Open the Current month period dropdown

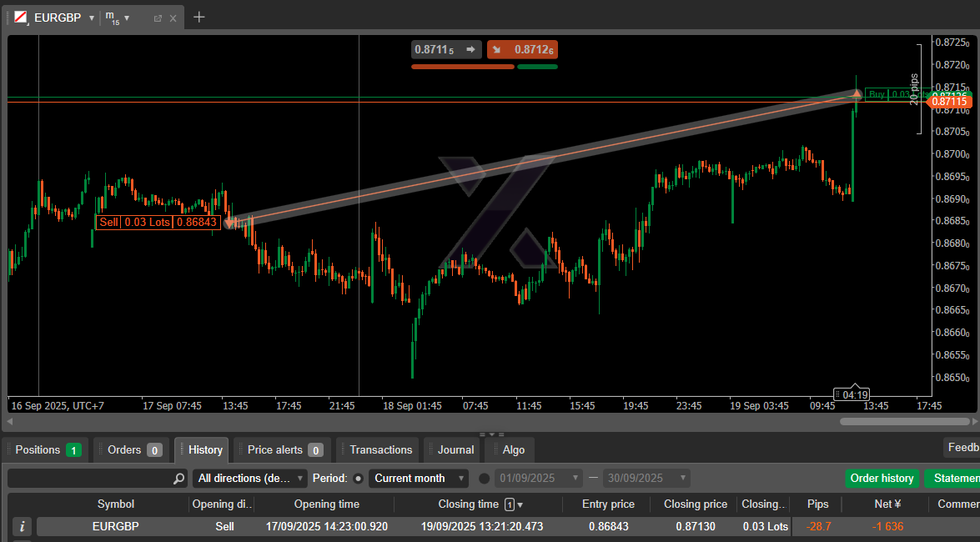419,479
